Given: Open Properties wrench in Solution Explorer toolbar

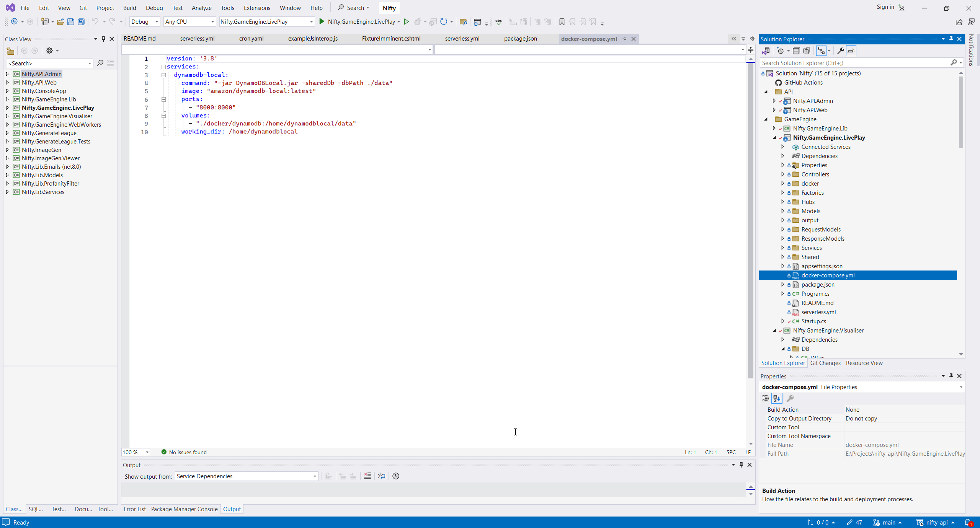Looking at the screenshot, I should 840,51.
